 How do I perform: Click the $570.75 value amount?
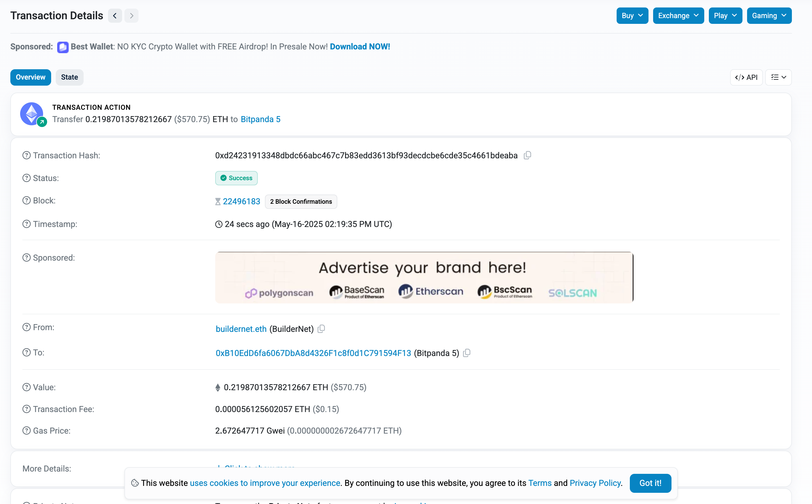click(348, 387)
